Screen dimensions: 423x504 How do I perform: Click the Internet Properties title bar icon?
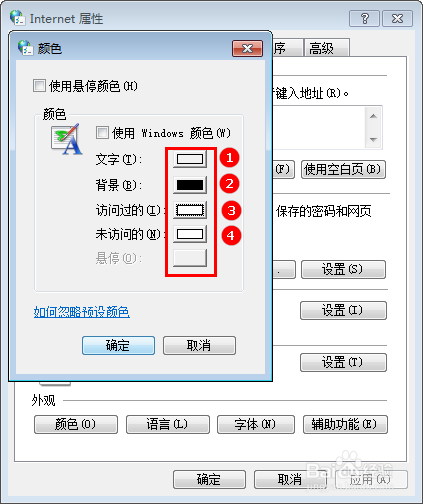click(x=17, y=18)
